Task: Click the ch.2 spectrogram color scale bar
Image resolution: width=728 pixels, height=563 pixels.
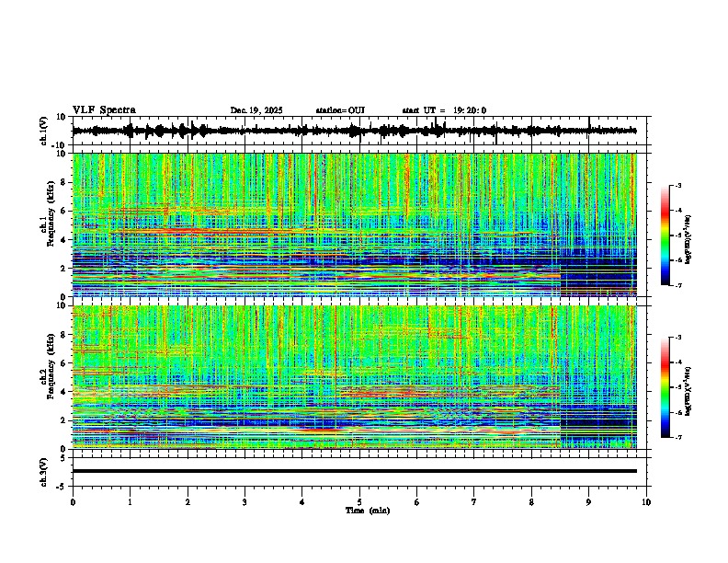Action: (x=665, y=387)
